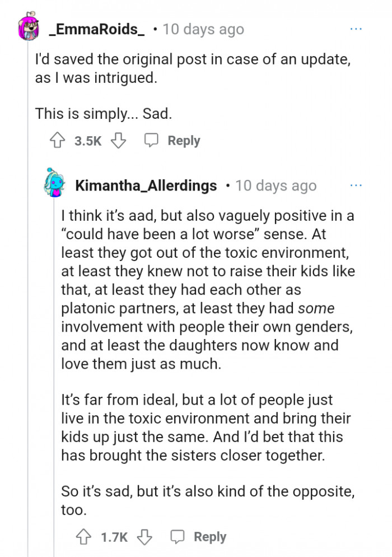The width and height of the screenshot is (392, 557).
Task: Click the Kimantha_Allerdings avatar image
Action: pos(55,185)
